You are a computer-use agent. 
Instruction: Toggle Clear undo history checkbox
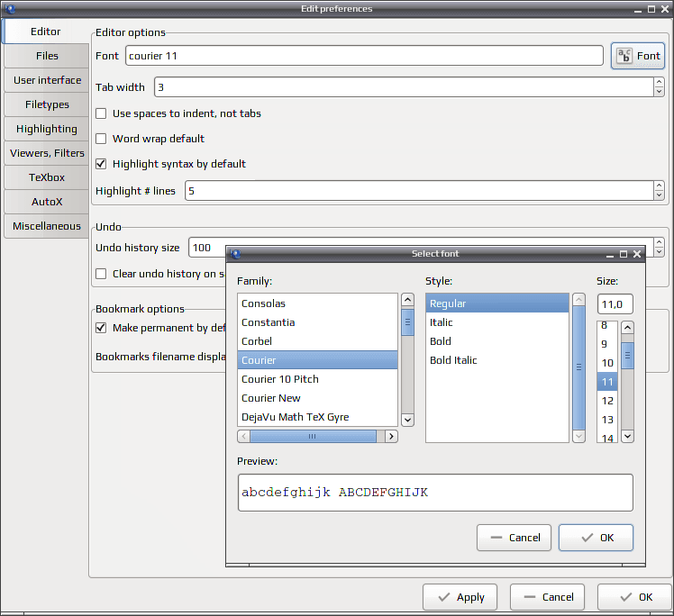pos(101,274)
